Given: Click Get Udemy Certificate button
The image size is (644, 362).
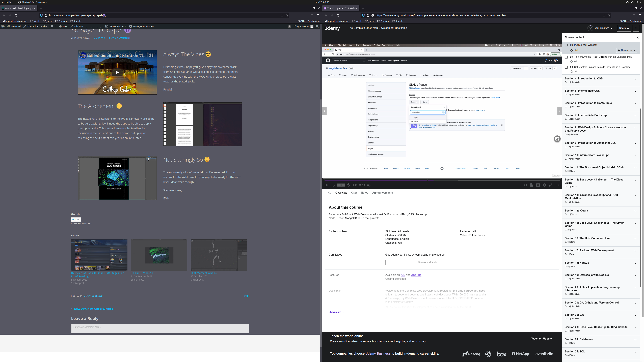Looking at the screenshot, I should [x=427, y=262].
